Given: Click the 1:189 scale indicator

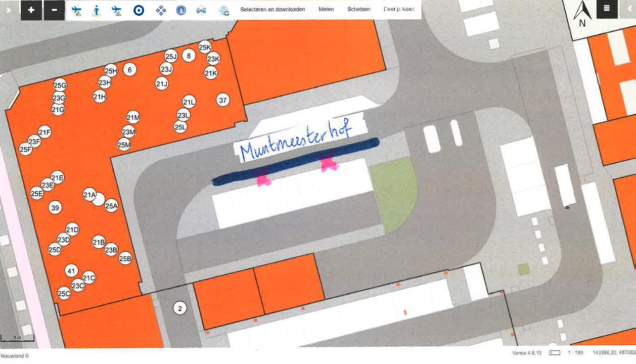Looking at the screenshot, I should pos(575,353).
